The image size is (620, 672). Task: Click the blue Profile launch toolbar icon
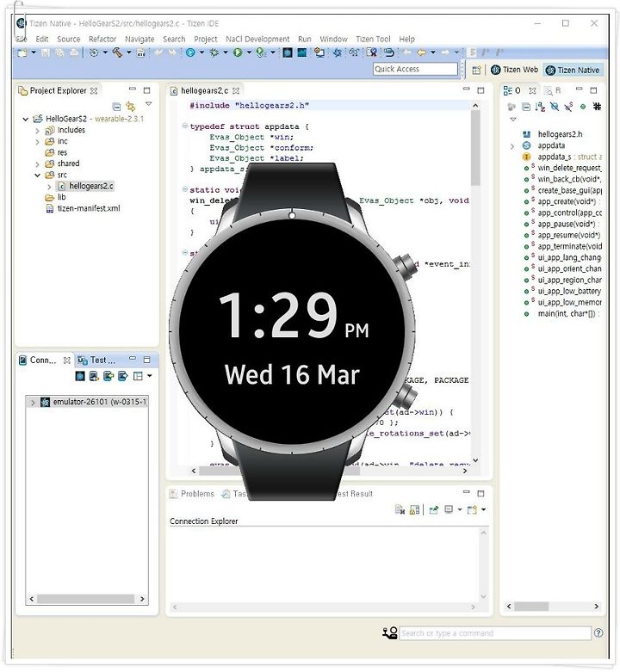pos(190,52)
